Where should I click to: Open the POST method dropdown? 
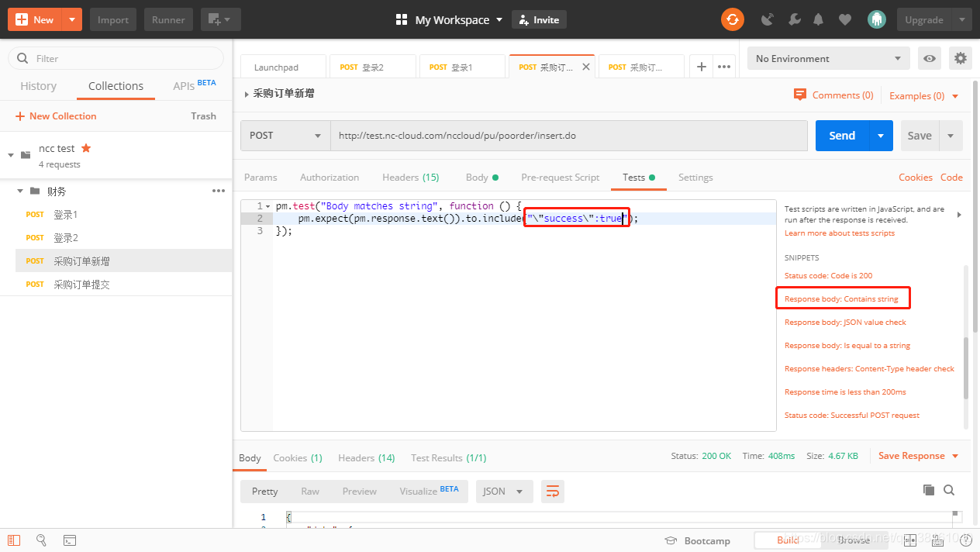coord(285,136)
